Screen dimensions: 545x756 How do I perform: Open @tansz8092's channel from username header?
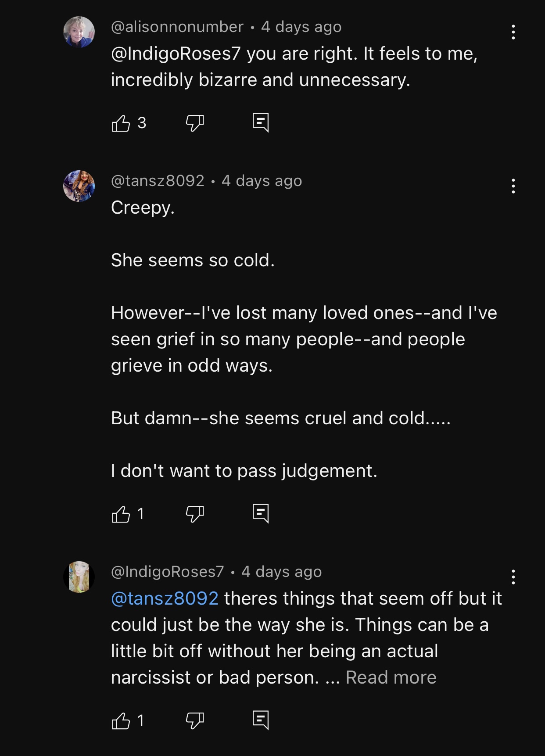tap(158, 181)
